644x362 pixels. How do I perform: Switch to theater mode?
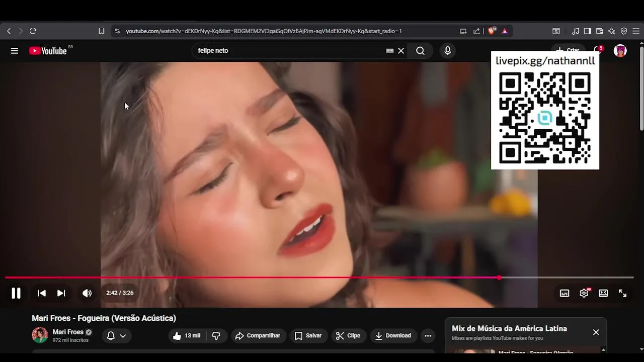603,293
